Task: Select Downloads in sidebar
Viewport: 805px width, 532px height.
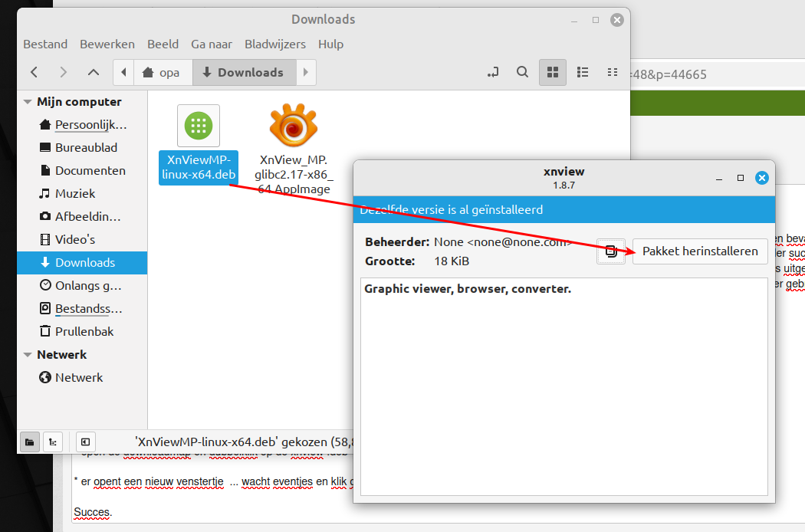Action: coord(82,263)
